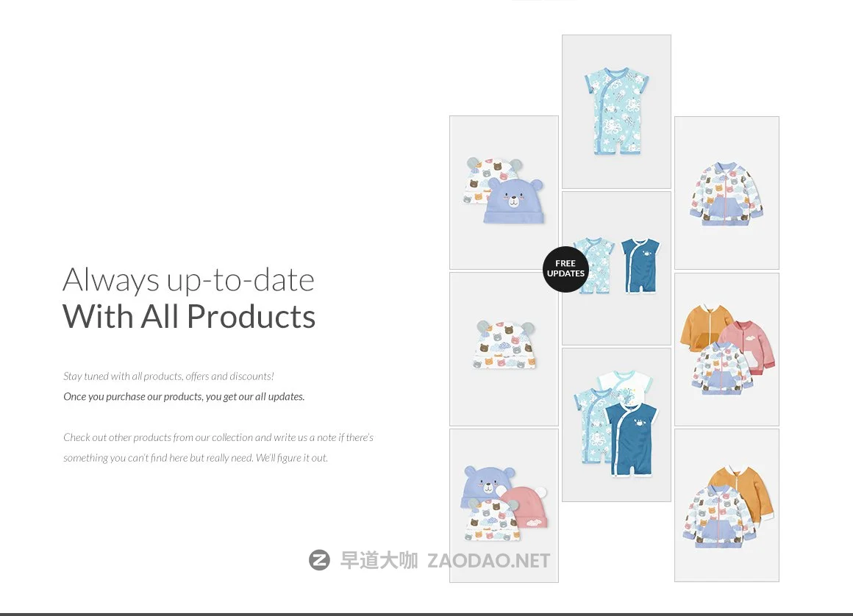The width and height of the screenshot is (853, 616).
Task: Click the ZAODAO.NET watermark text
Action: [488, 561]
